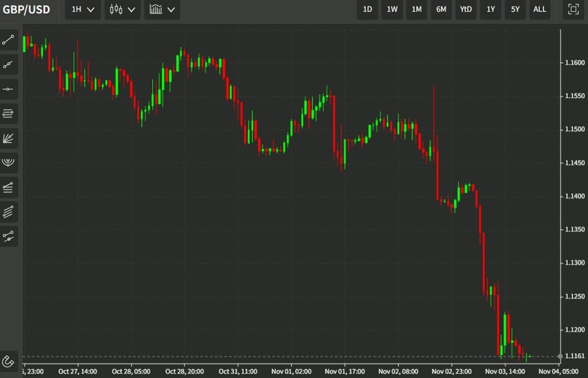Screen dimensions: 588x378
Task: Click the Oct 31, 11:00 time label
Action: point(238,371)
